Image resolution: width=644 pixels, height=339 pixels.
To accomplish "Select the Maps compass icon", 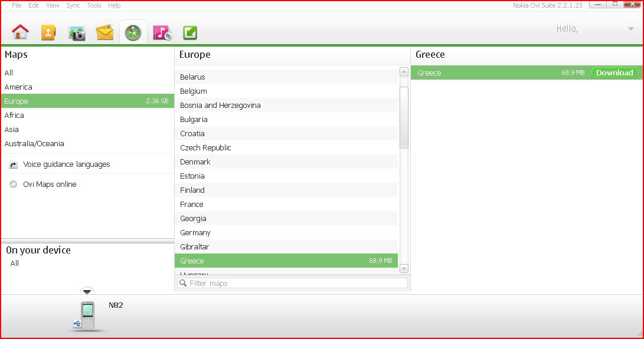I will click(133, 33).
